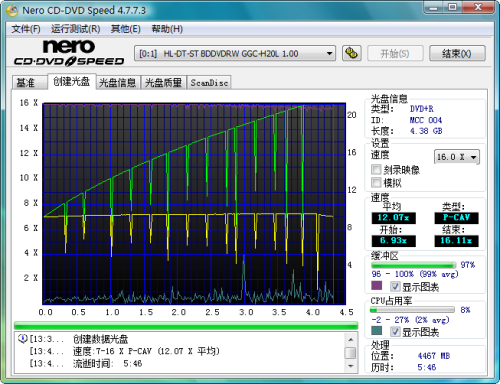Click the Nero app icon in title bar
Screen dimensions: 500x384
point(12,11)
